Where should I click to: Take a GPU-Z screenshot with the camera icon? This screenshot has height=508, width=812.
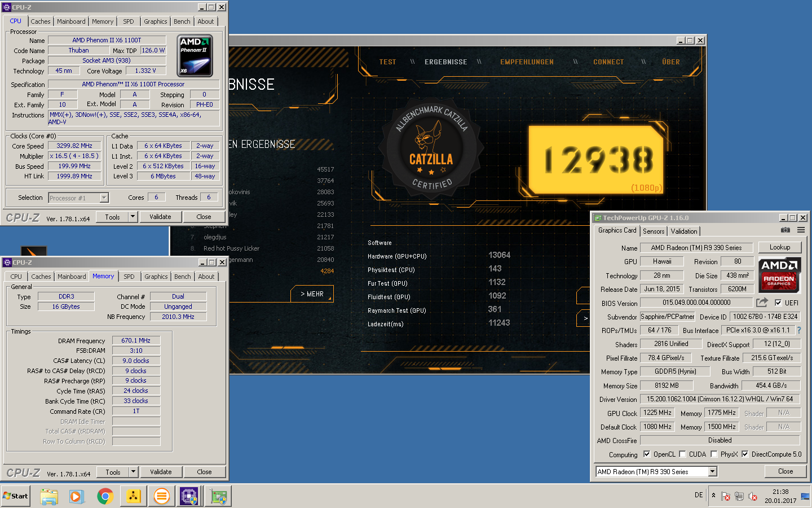click(x=785, y=230)
